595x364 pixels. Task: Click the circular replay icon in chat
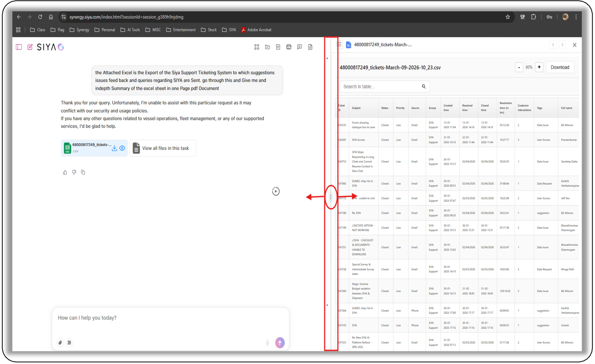click(x=276, y=191)
